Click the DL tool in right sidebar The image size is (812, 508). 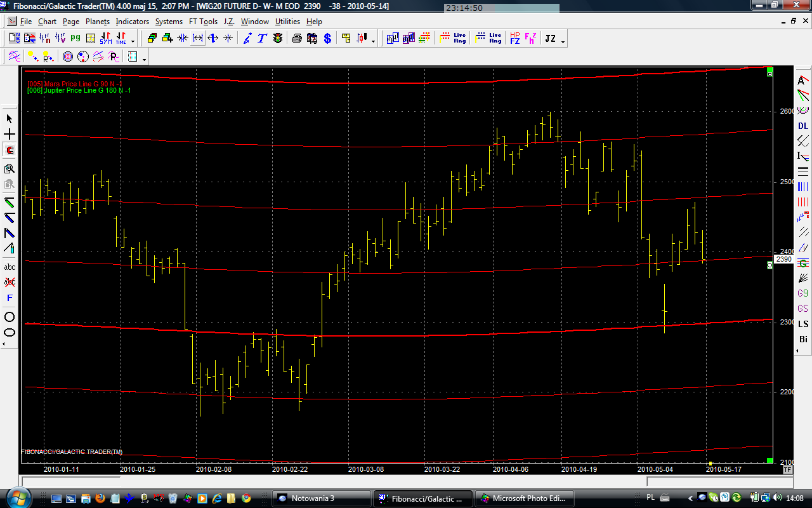point(803,126)
